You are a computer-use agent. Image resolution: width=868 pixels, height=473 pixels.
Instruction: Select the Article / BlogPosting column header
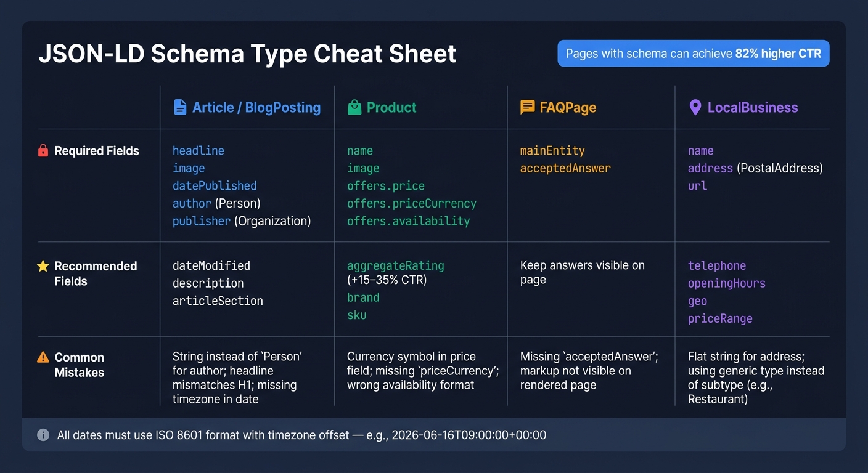coord(247,107)
